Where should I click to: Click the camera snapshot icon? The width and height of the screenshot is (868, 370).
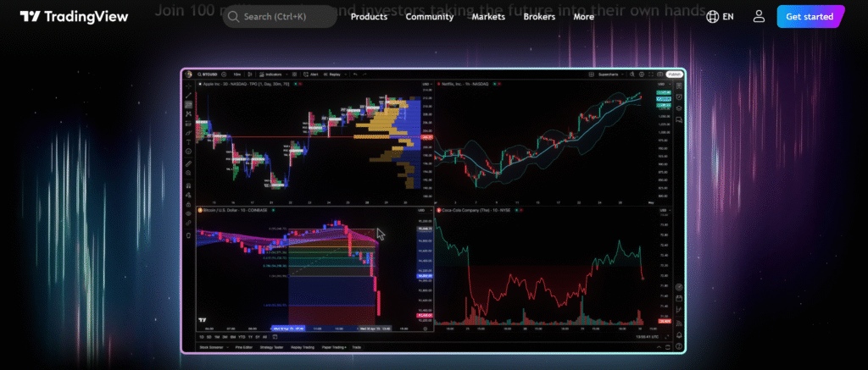click(x=659, y=75)
